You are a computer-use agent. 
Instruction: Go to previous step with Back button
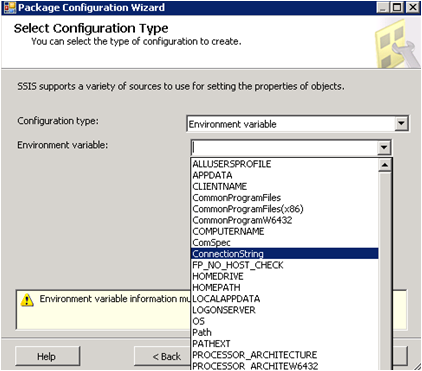(163, 356)
